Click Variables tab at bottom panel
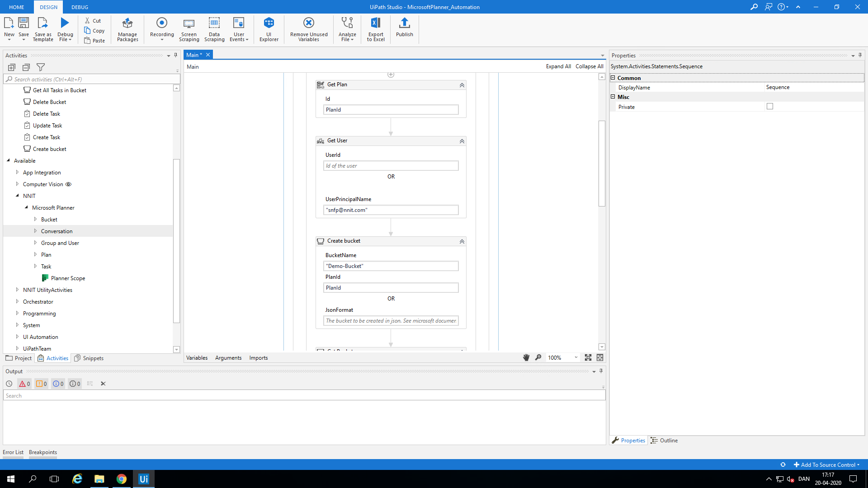 (x=197, y=357)
